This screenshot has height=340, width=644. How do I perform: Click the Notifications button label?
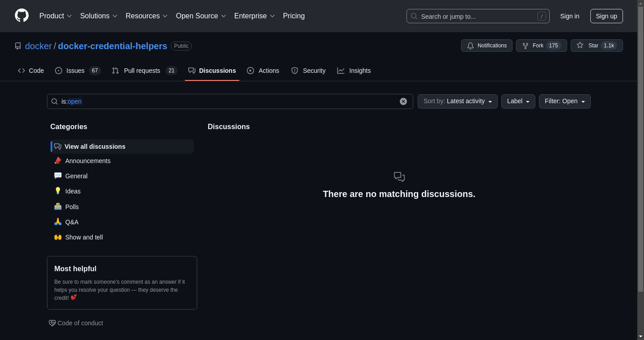(492, 46)
